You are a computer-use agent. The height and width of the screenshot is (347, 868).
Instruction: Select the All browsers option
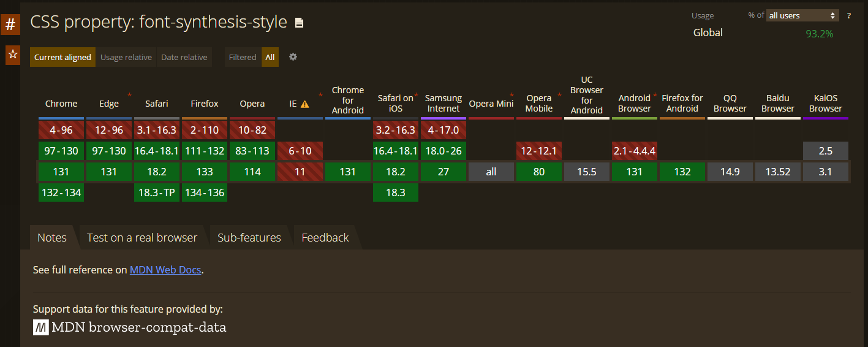[270, 57]
